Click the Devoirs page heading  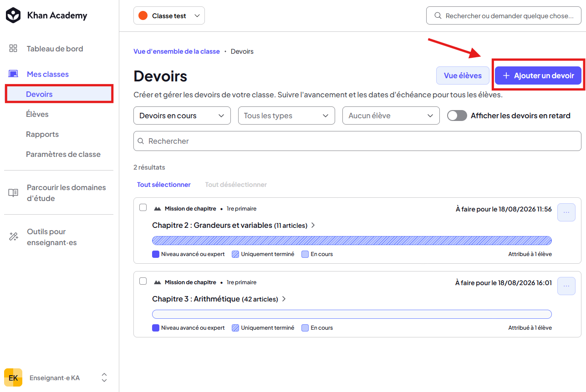tap(160, 76)
